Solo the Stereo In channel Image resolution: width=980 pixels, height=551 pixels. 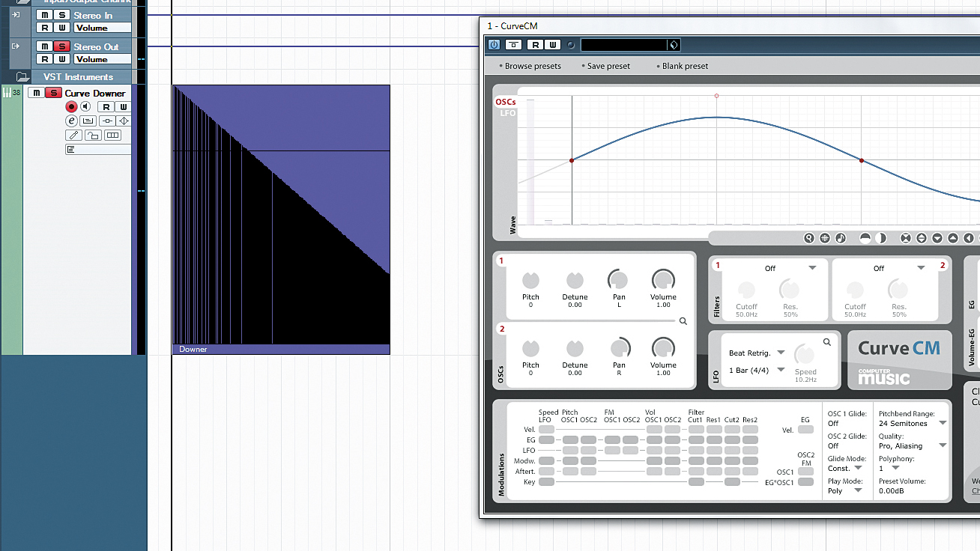click(x=62, y=16)
